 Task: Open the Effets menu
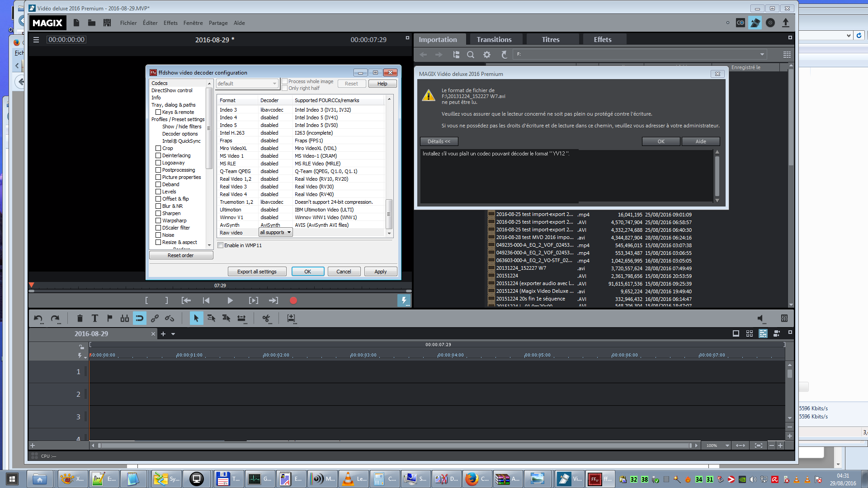coord(170,23)
